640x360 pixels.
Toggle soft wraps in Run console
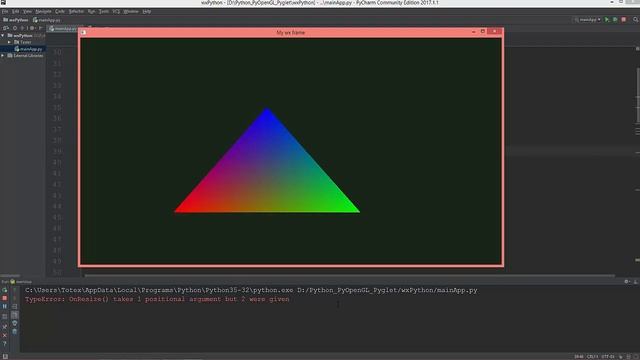[15, 307]
